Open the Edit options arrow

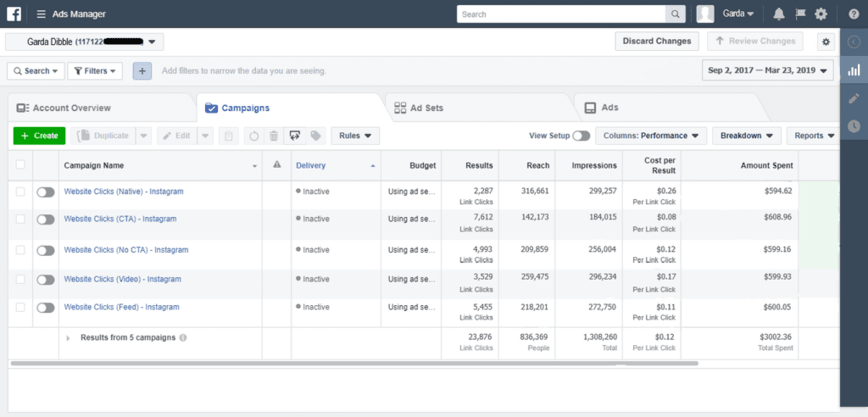(x=205, y=136)
